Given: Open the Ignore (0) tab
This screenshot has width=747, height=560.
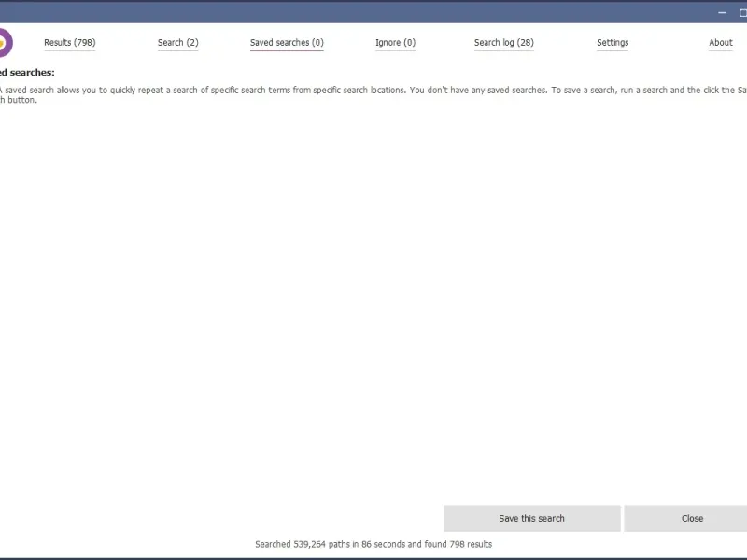Looking at the screenshot, I should coord(395,42).
